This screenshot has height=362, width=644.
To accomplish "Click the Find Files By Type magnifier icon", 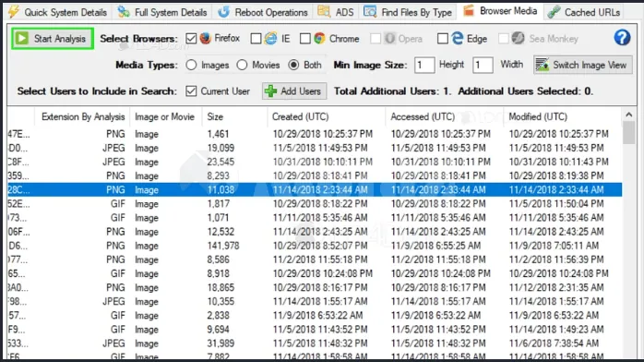I will pyautogui.click(x=370, y=11).
